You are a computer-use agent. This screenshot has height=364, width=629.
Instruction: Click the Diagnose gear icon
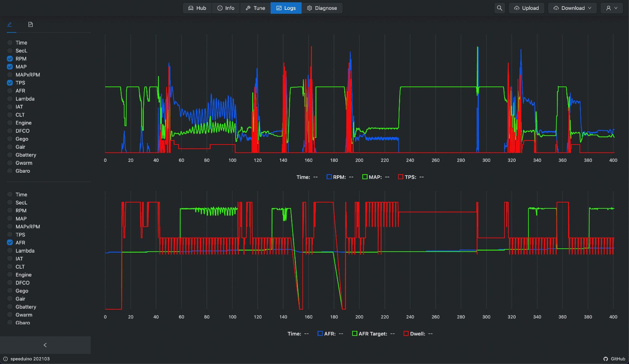pos(310,8)
